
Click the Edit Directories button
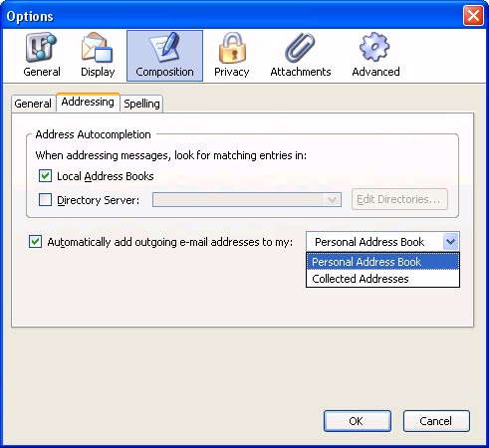coord(399,199)
